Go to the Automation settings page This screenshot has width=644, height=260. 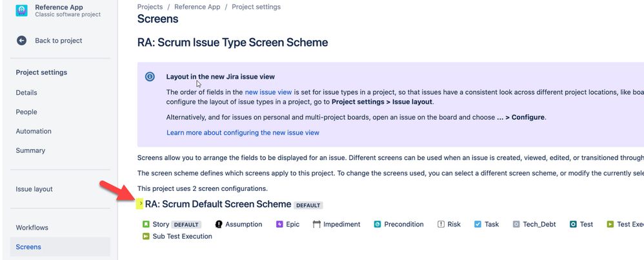pos(34,131)
